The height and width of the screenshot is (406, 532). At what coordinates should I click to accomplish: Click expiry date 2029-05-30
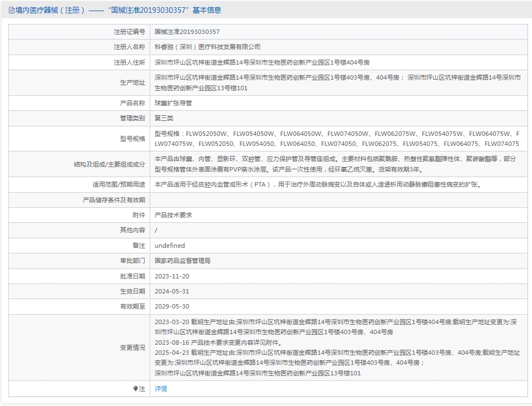172,306
